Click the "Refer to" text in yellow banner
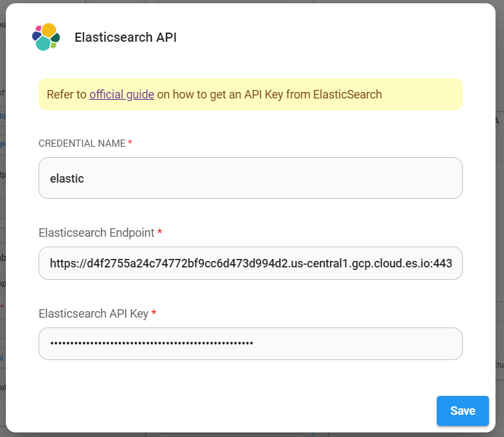The width and height of the screenshot is (504, 437). pos(67,95)
